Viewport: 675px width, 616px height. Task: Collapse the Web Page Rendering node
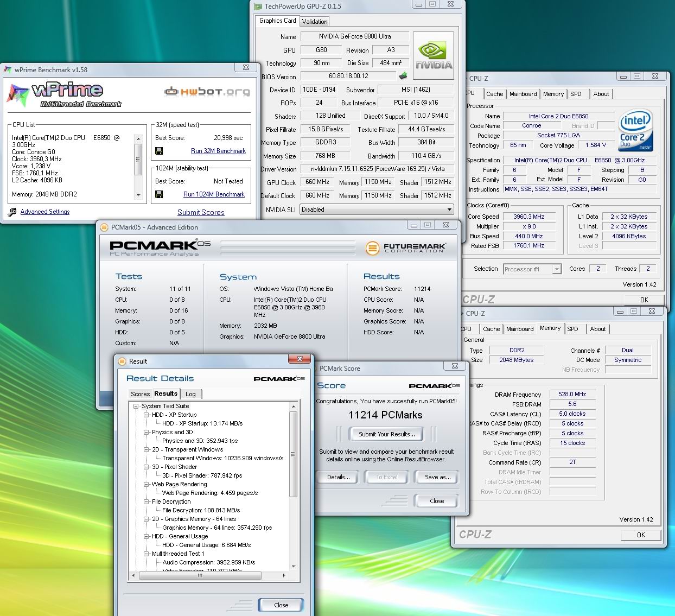(x=146, y=484)
